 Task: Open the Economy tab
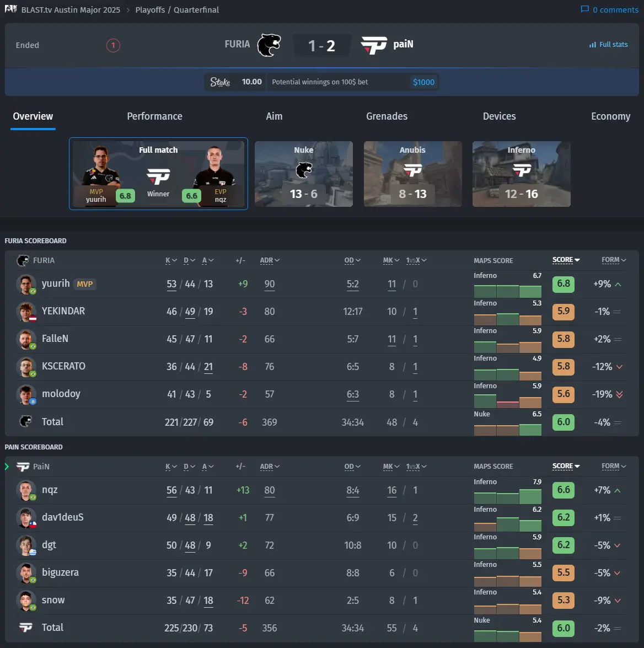coord(610,116)
